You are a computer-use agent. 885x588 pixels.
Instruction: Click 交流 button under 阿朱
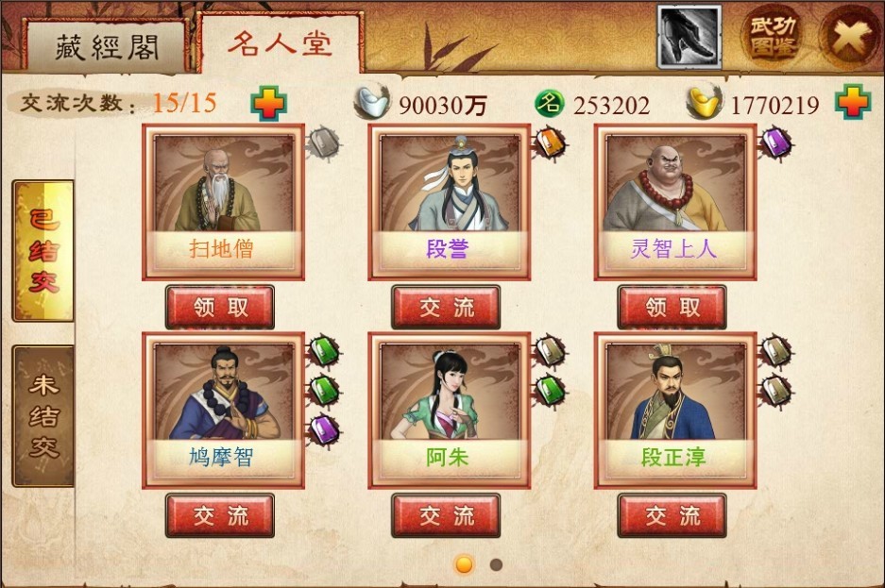coord(446,516)
